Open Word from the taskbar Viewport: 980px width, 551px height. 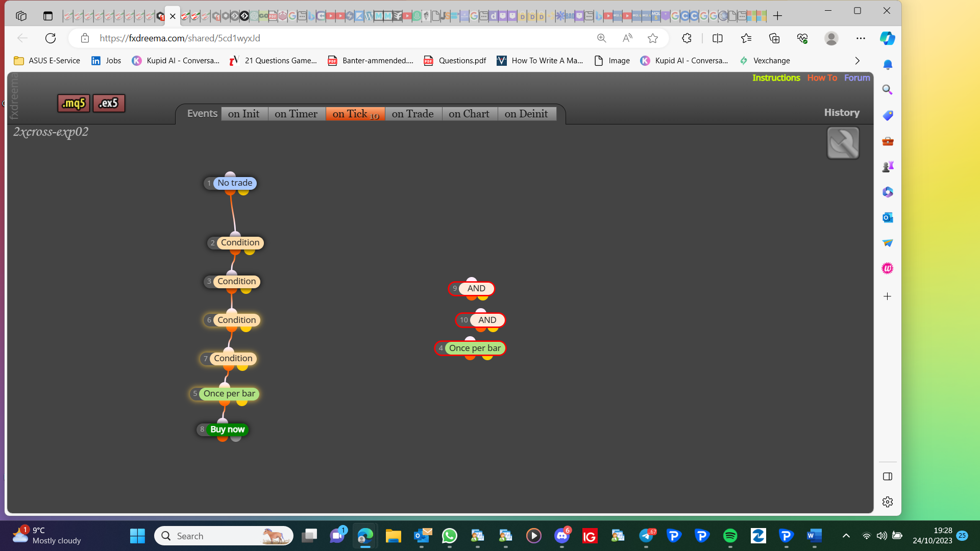coord(814,536)
